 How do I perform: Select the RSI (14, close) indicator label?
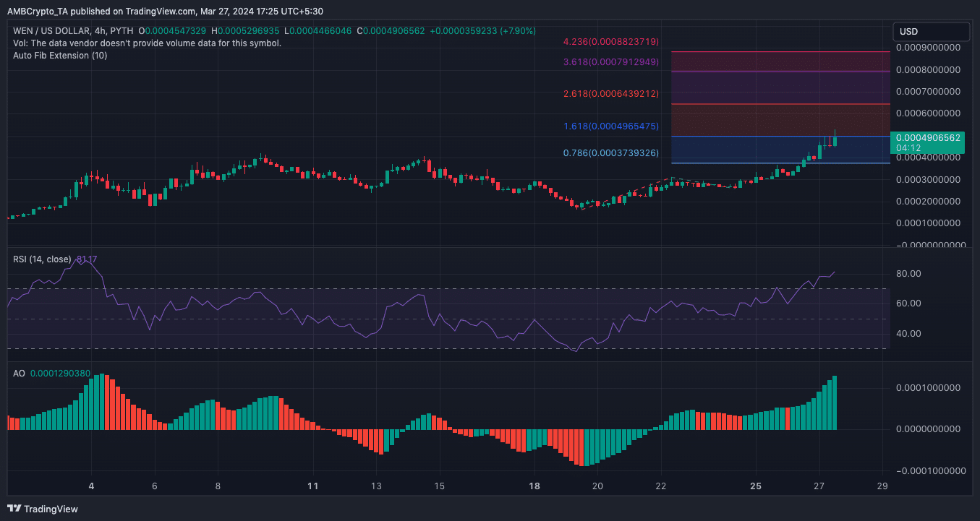pos(42,259)
